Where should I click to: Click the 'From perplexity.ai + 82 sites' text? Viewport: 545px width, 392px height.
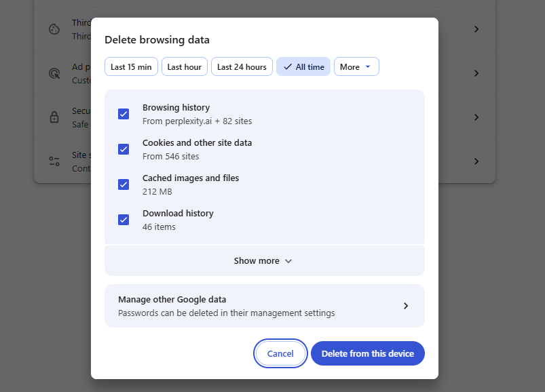pos(197,121)
